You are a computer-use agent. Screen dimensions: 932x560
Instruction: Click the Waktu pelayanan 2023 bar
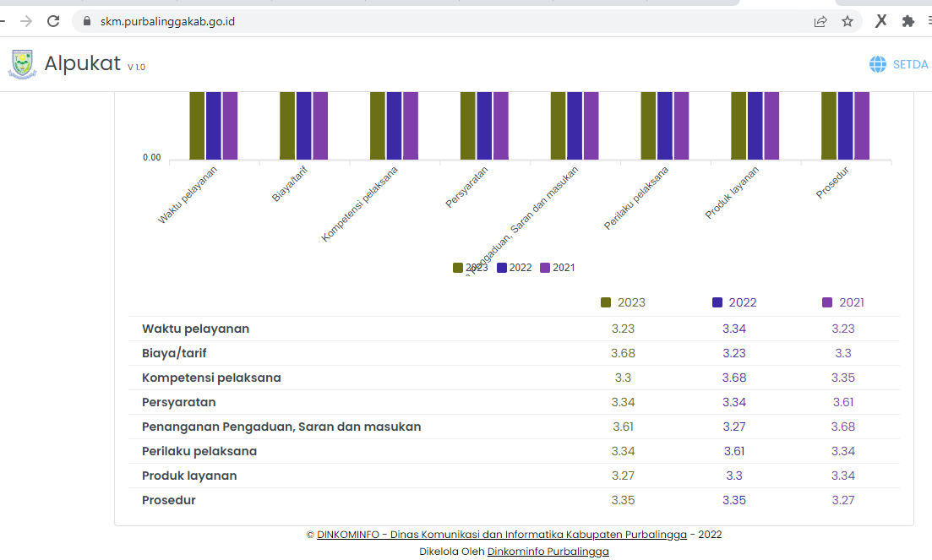197,126
